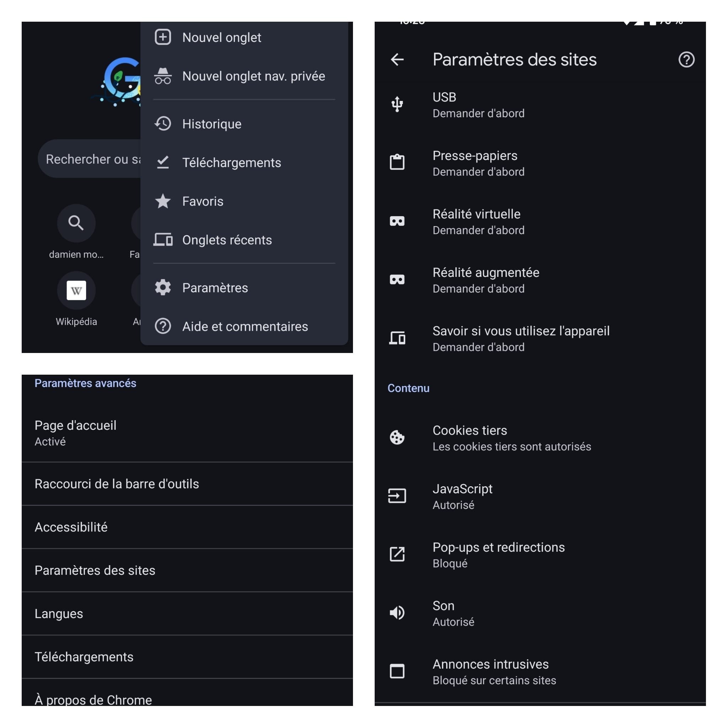Select Onglets récents from the menu
Screen dimensions: 728x728
tap(227, 240)
